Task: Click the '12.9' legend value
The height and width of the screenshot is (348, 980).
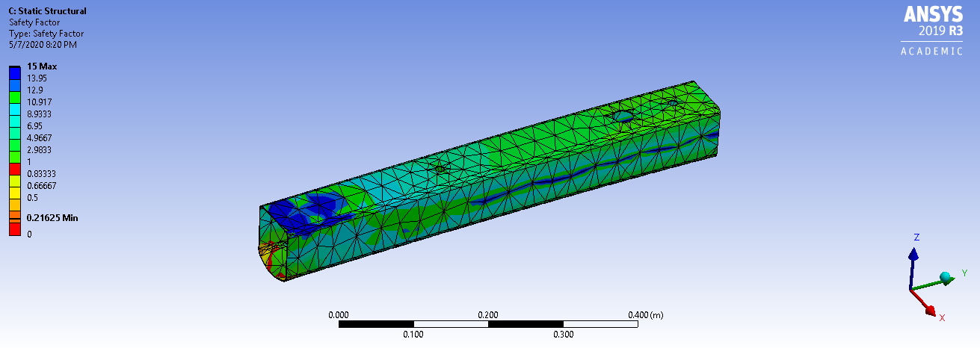Action: [35, 90]
